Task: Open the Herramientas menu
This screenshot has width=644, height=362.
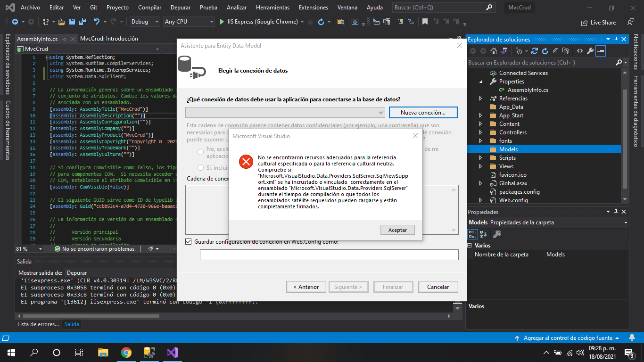Action: 272,8
